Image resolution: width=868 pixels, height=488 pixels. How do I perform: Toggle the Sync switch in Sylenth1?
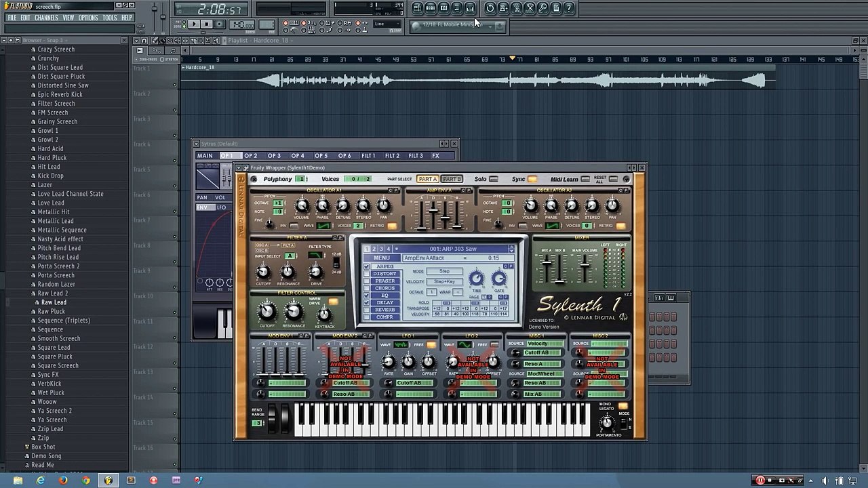[532, 179]
